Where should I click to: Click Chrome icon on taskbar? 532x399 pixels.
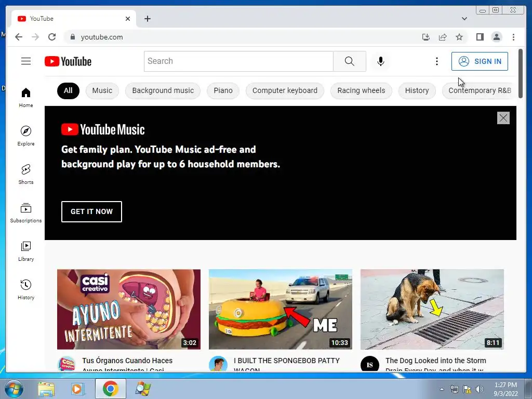(x=111, y=389)
